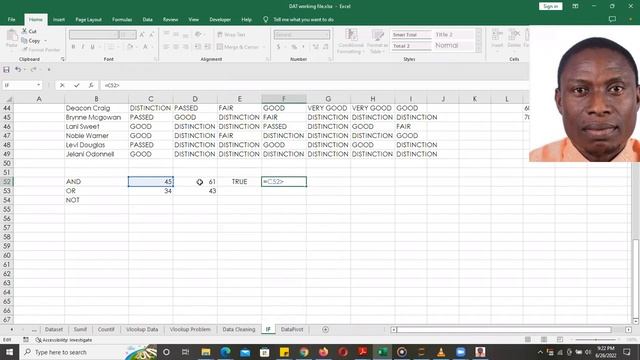Select the cell containing TRUE
640x360 pixels.
click(239, 182)
